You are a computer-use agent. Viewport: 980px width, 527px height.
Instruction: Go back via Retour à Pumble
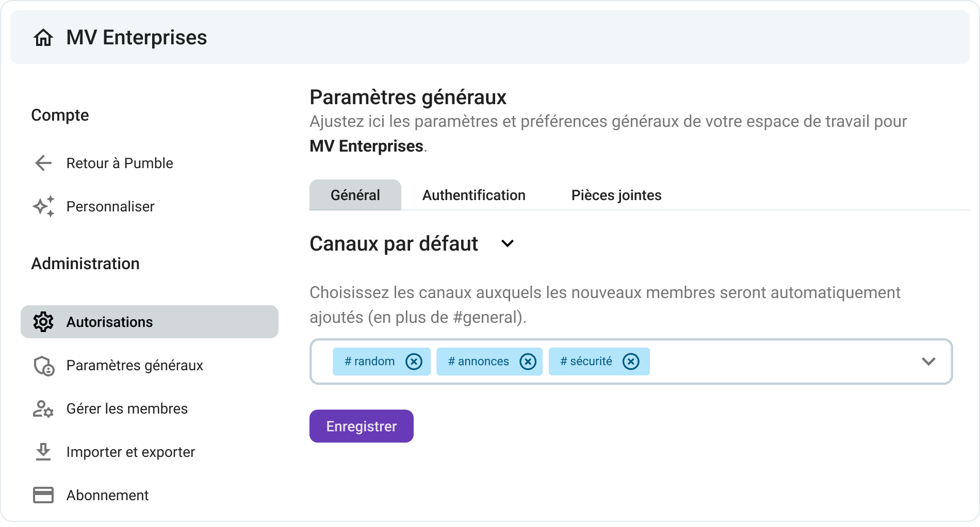coord(119,163)
